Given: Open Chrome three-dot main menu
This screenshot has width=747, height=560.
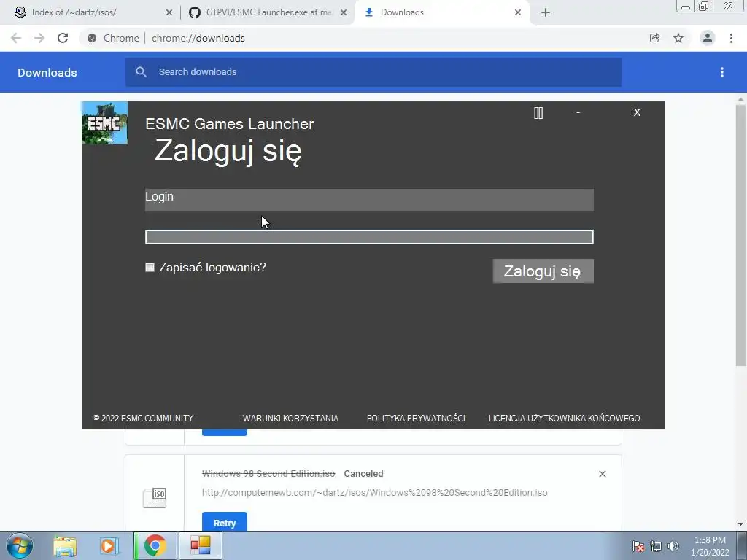Looking at the screenshot, I should (x=731, y=38).
